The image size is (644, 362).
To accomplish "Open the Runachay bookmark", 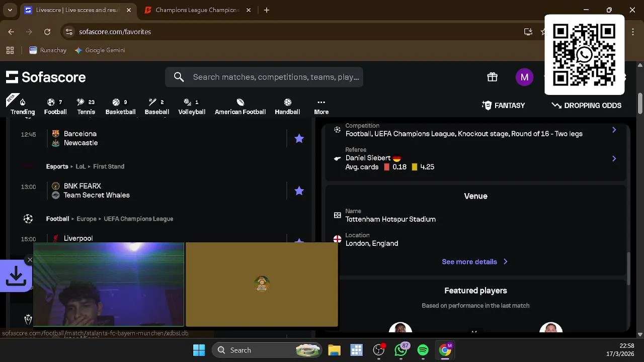I will [x=48, y=50].
